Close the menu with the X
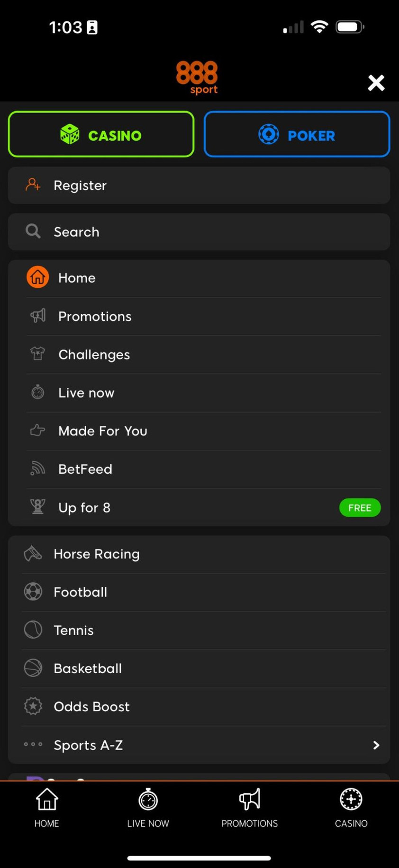 [x=376, y=83]
